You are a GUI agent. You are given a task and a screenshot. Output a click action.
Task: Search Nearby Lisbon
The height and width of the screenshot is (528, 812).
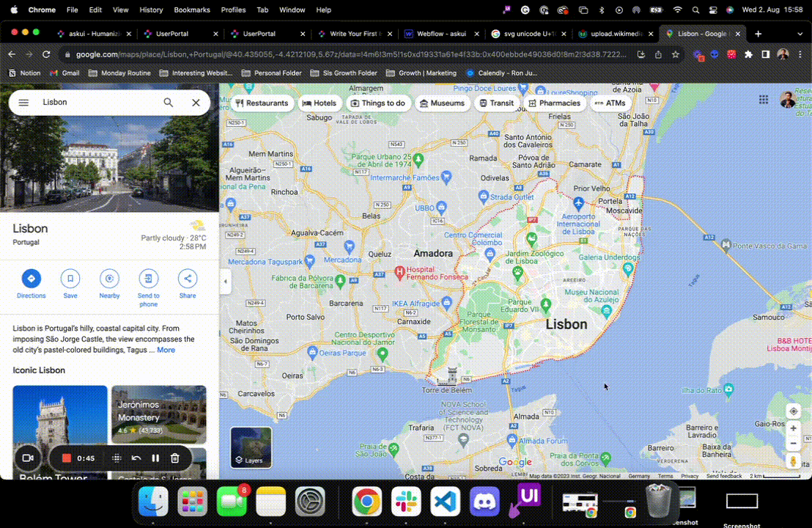tap(109, 284)
